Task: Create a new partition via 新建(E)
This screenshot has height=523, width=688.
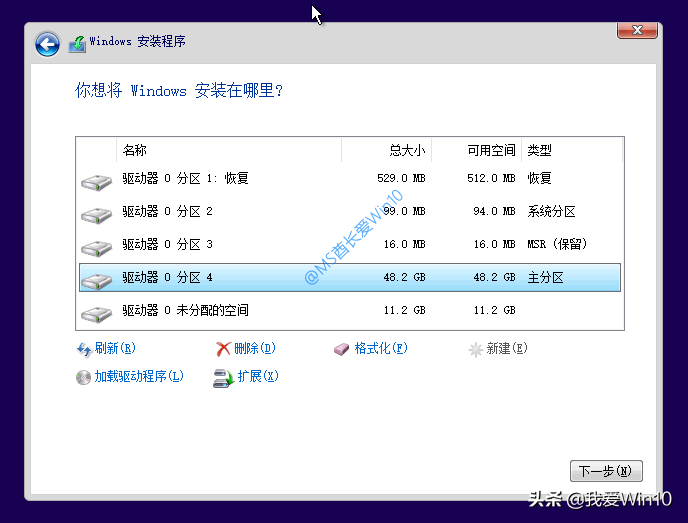Action: click(x=507, y=348)
